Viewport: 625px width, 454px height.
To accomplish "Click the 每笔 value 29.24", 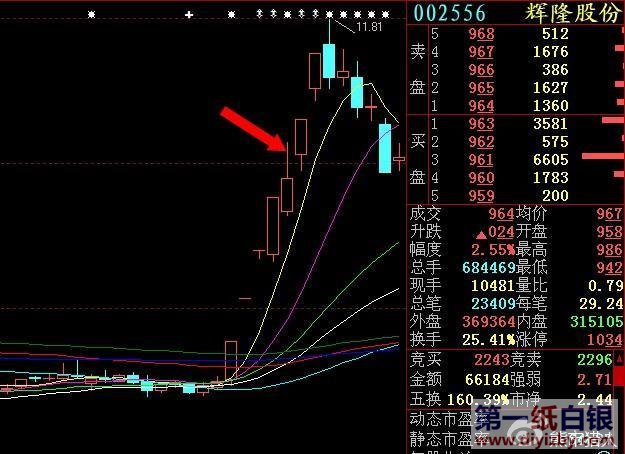I will 601,304.
